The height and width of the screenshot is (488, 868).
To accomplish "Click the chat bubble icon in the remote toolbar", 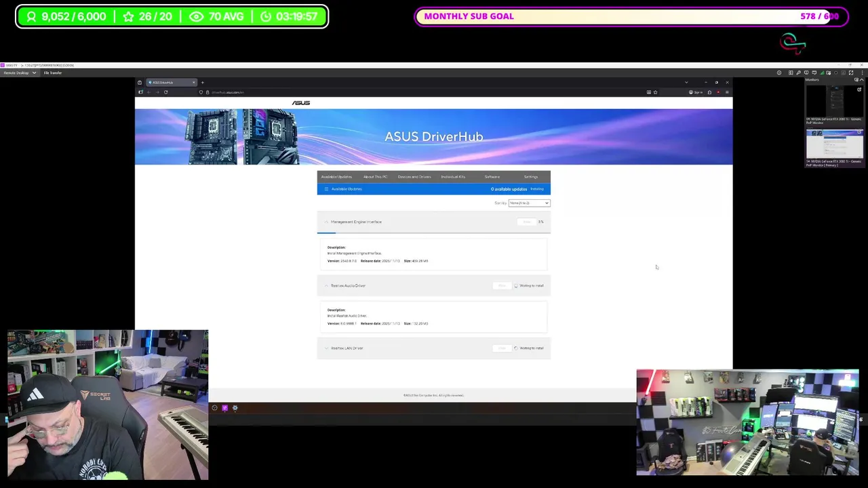I will [814, 73].
